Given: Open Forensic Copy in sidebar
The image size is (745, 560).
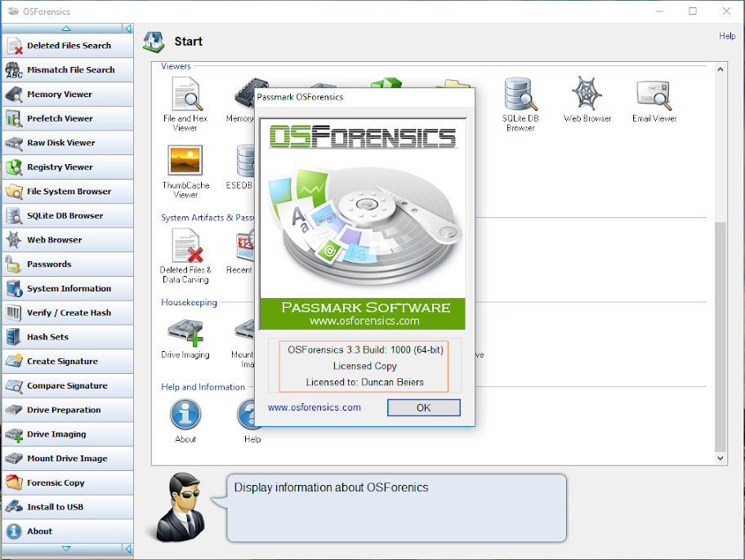Looking at the screenshot, I should pyautogui.click(x=67, y=482).
